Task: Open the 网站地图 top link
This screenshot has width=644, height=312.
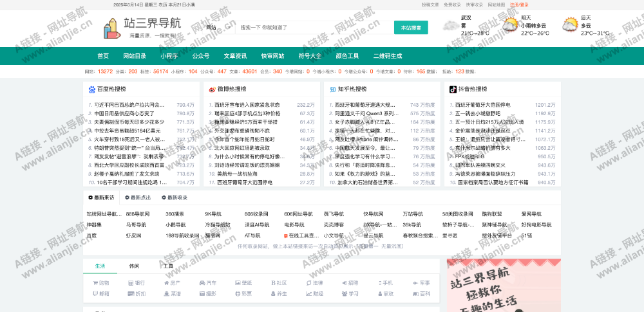Action: tap(497, 5)
